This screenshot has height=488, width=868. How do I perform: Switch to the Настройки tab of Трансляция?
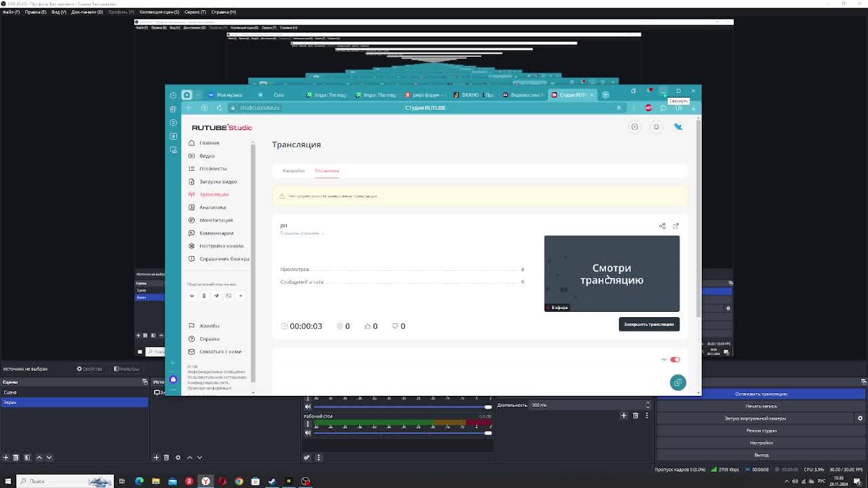tap(294, 171)
